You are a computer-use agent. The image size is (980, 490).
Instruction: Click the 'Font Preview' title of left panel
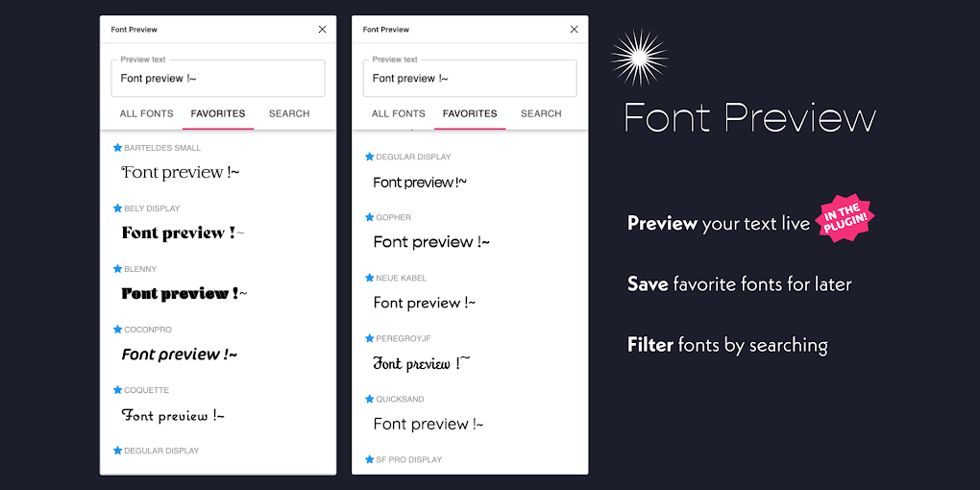click(135, 30)
